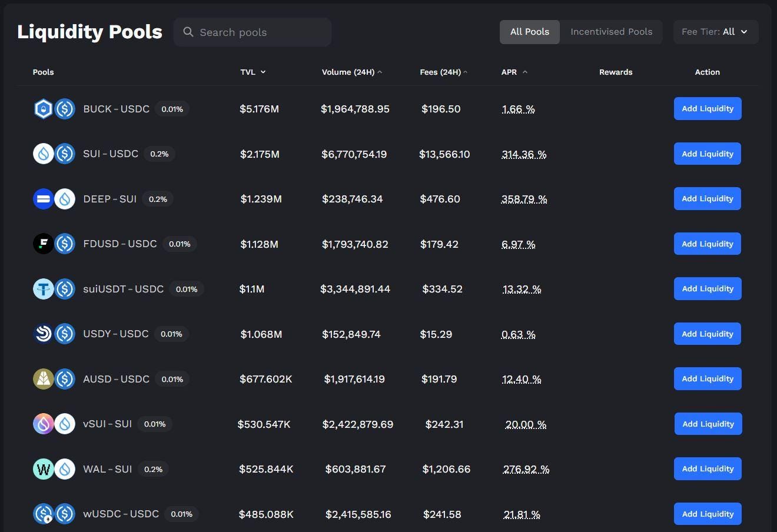Click the $6,770,754.19 volume value
Image resolution: width=777 pixels, height=532 pixels.
[354, 154]
